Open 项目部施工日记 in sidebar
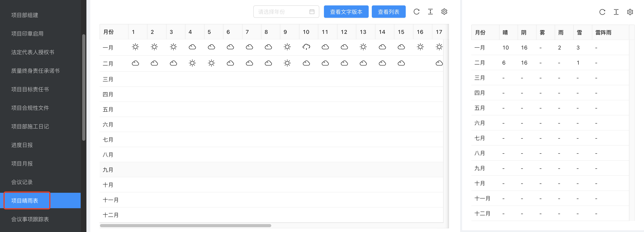Image resolution: width=644 pixels, height=232 pixels. click(30, 126)
